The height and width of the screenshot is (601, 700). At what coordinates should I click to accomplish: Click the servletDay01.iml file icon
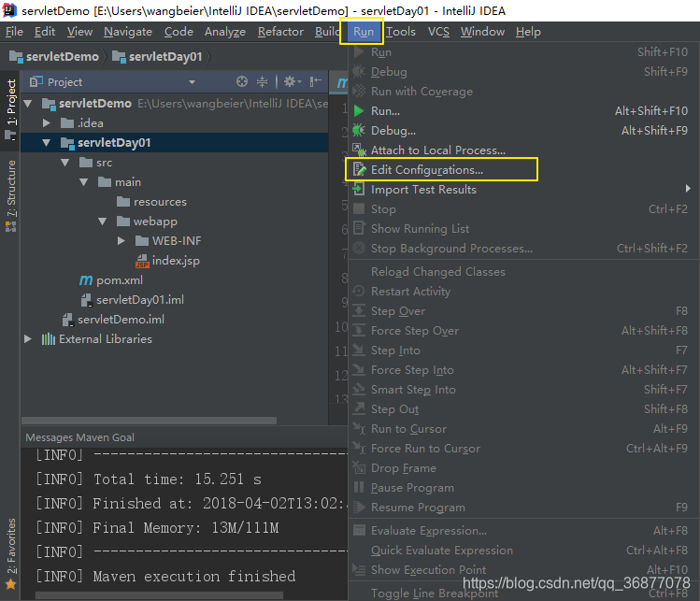click(x=87, y=300)
